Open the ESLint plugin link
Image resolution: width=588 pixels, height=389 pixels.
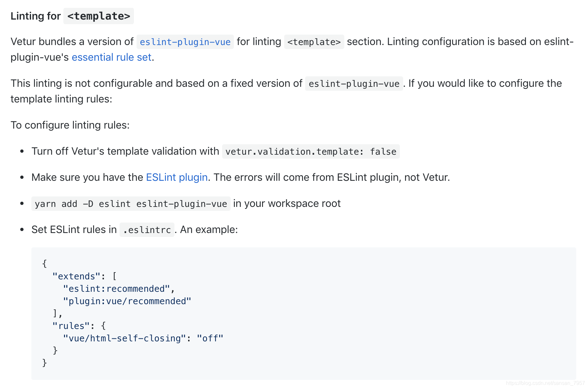[177, 178]
